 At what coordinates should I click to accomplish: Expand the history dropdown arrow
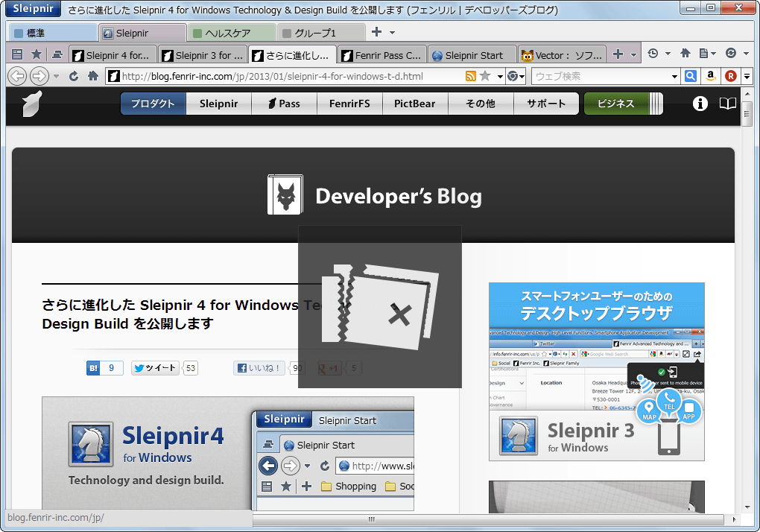pos(668,54)
